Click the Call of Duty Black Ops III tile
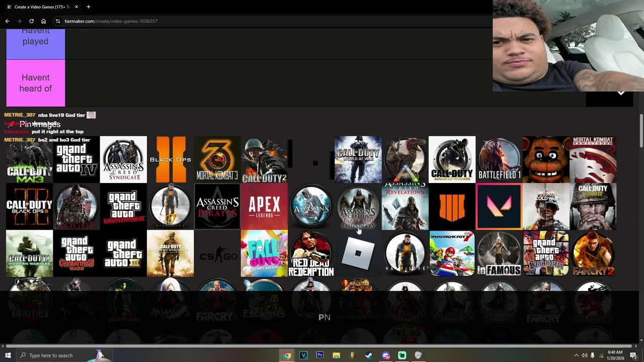The width and height of the screenshot is (644, 362). click(x=29, y=207)
